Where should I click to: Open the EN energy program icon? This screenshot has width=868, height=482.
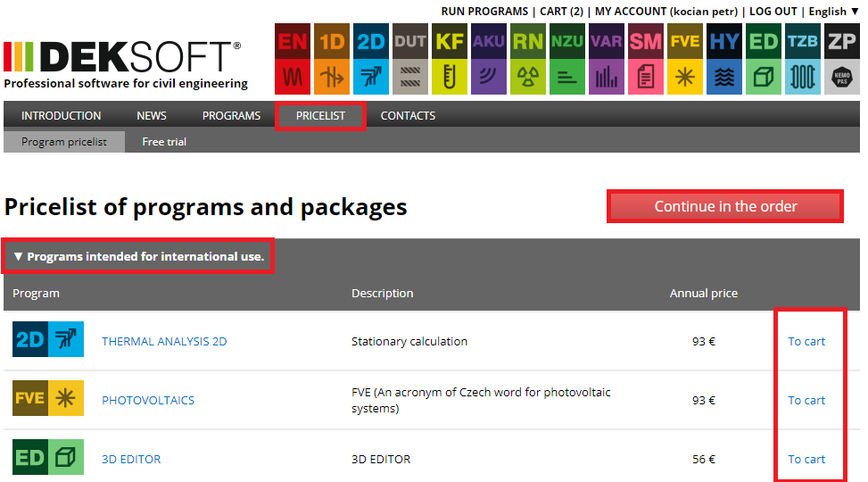(293, 59)
